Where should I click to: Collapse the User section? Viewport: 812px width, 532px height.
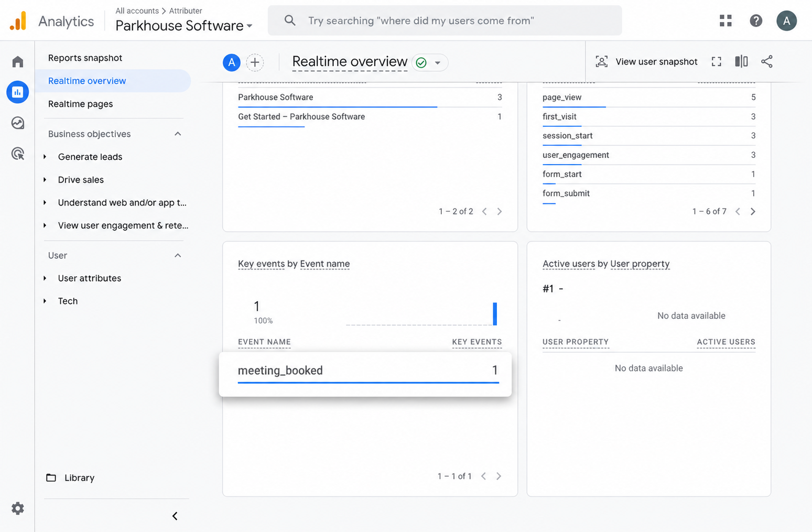click(178, 255)
